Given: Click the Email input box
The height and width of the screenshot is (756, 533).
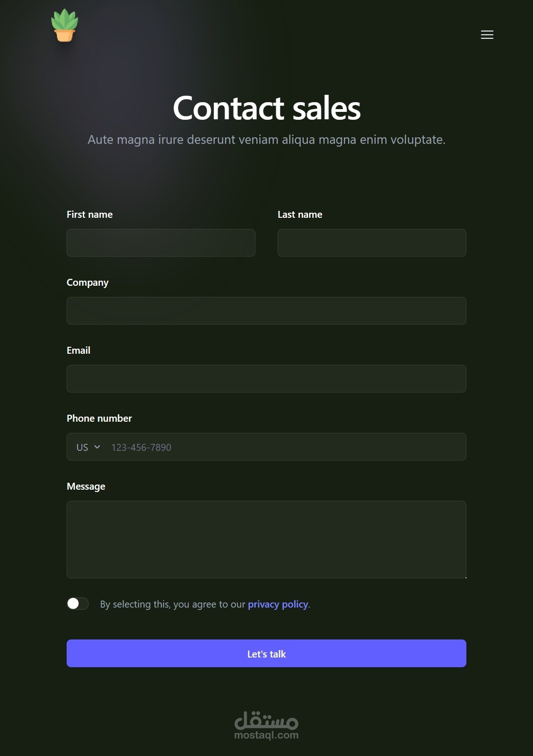Looking at the screenshot, I should point(266,379).
